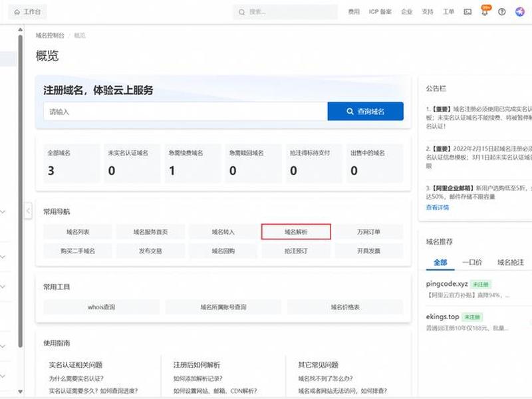The width and height of the screenshot is (532, 399).
Task: Open the 出售中的域名 count card
Action: (x=375, y=163)
